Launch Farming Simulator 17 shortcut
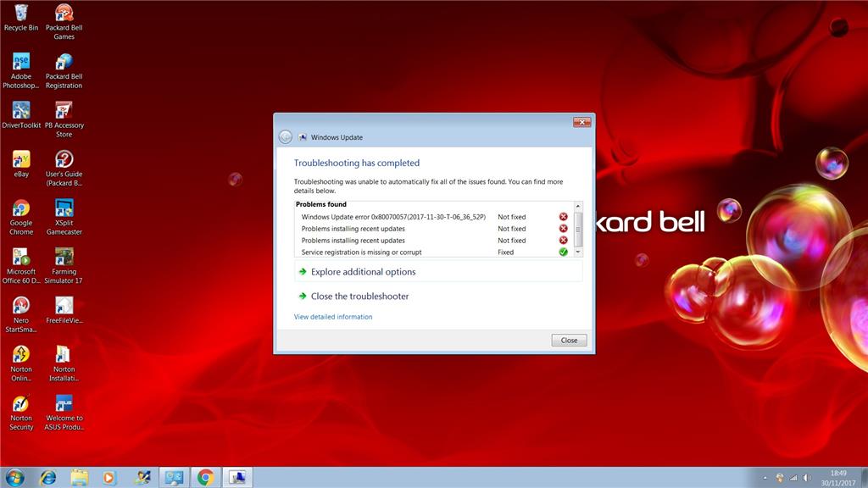Screen dimensions: 868x488 pyautogui.click(x=64, y=265)
